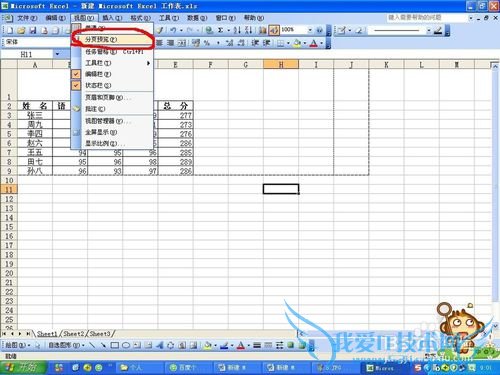Select the Line drawing tool
Viewport: 500px width, 375px height.
click(92, 345)
